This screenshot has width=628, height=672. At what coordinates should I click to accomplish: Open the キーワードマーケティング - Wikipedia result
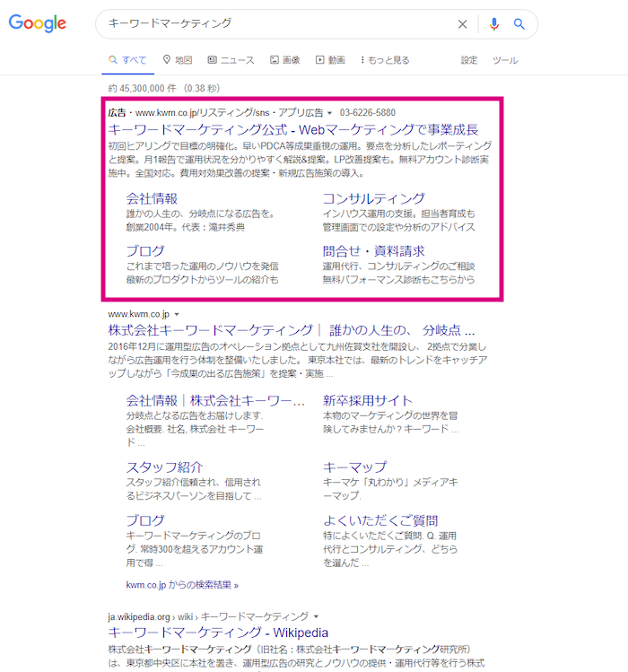(218, 633)
